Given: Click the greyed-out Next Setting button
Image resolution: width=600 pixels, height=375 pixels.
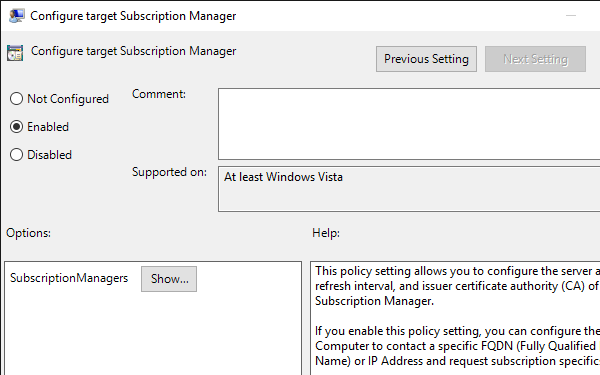Looking at the screenshot, I should (535, 59).
